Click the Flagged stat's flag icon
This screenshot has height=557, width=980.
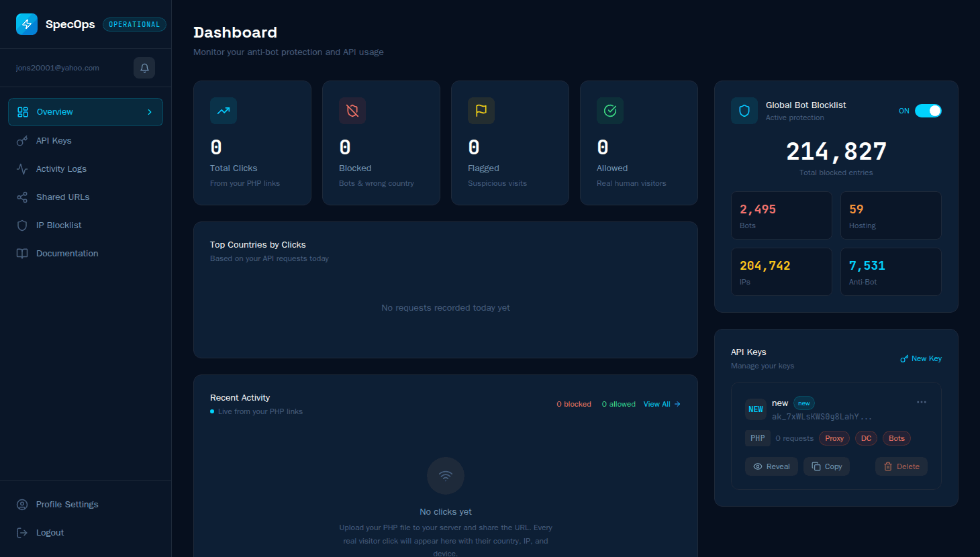[481, 111]
